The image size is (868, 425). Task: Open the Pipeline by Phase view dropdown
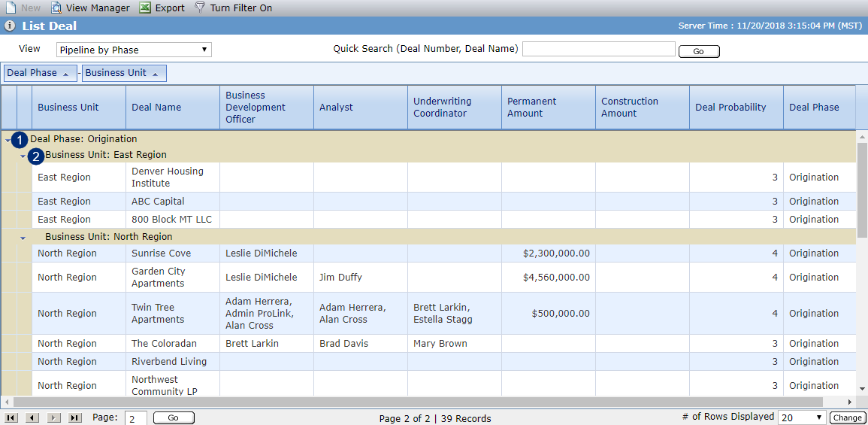point(134,50)
